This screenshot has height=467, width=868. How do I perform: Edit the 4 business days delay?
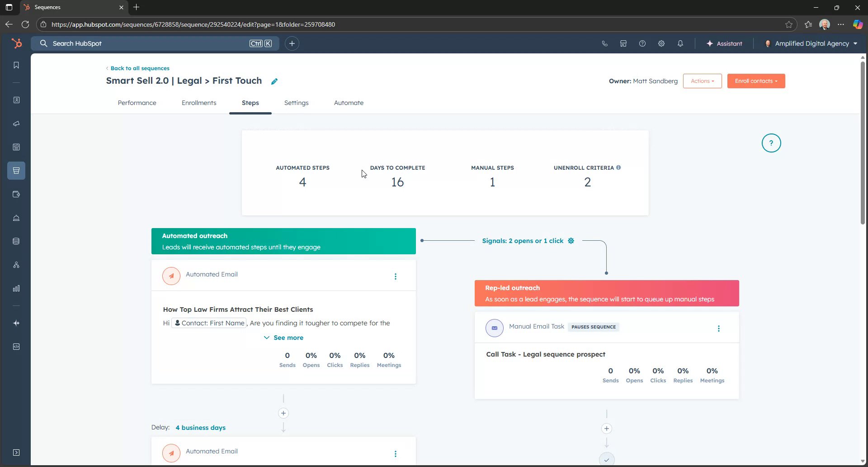(x=200, y=427)
